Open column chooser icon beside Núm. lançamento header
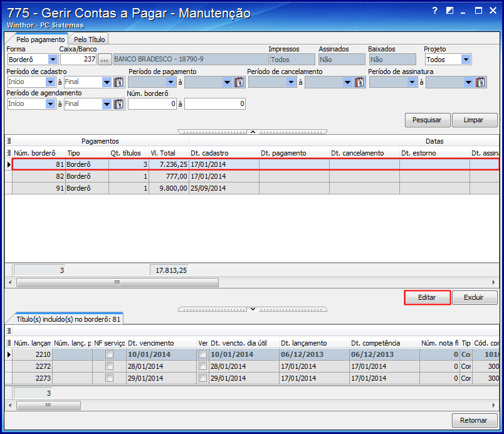 [9, 343]
